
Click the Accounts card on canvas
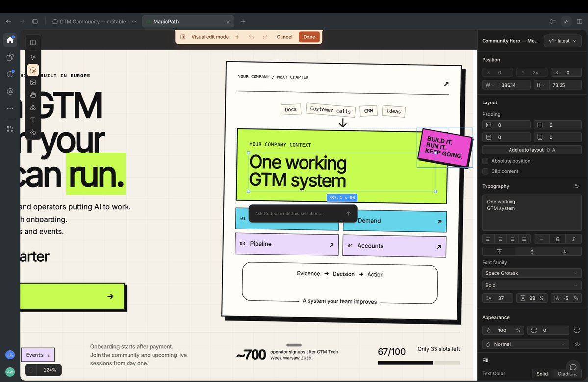pyautogui.click(x=394, y=246)
